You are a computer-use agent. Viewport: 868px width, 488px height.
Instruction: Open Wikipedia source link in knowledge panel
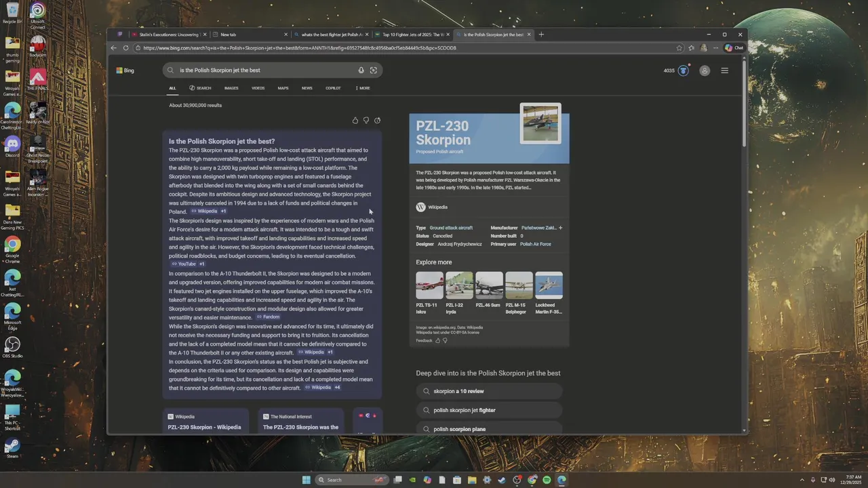(432, 207)
